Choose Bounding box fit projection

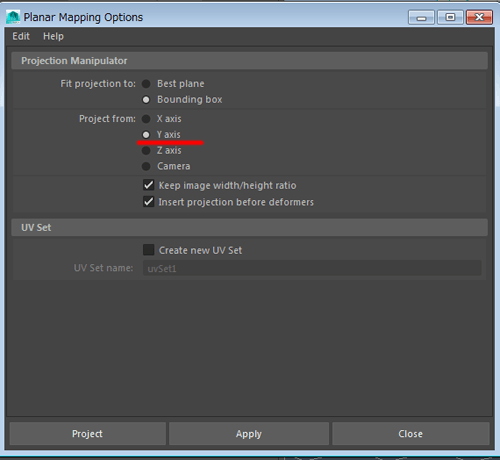click(x=146, y=100)
